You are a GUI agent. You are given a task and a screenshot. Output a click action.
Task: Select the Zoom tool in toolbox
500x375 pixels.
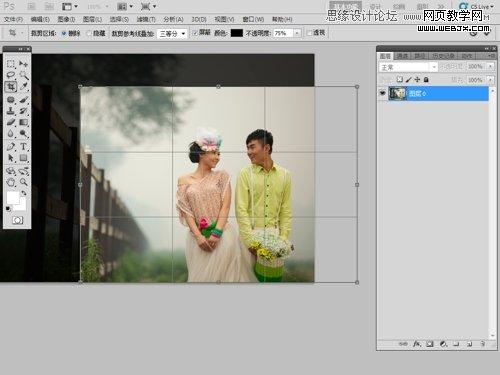coord(23,182)
